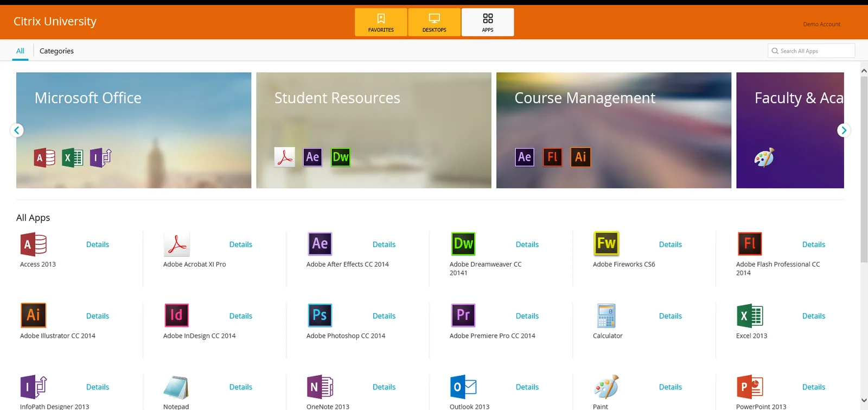868x410 pixels.
Task: Show next category banners with right arrow
Action: pos(844,130)
